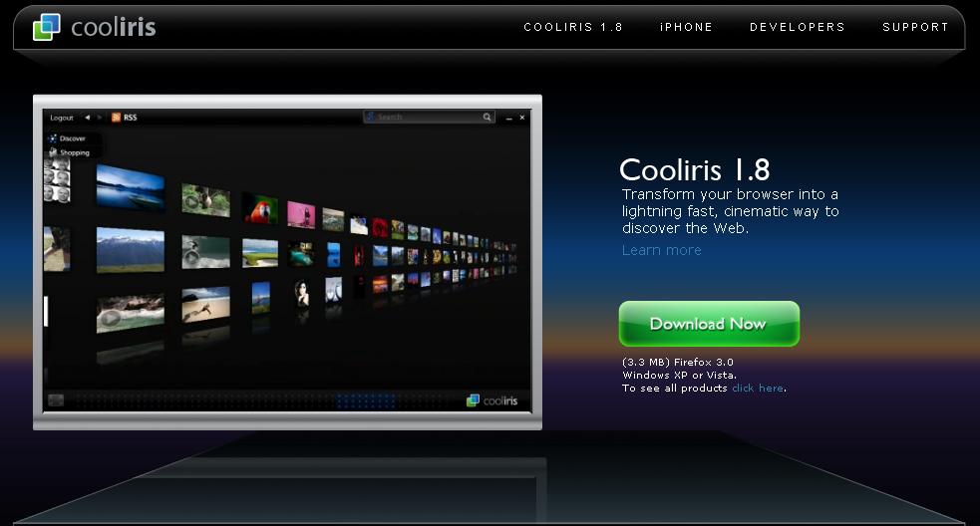This screenshot has height=526, width=980.
Task: Follow the Learn more link
Action: click(x=661, y=250)
